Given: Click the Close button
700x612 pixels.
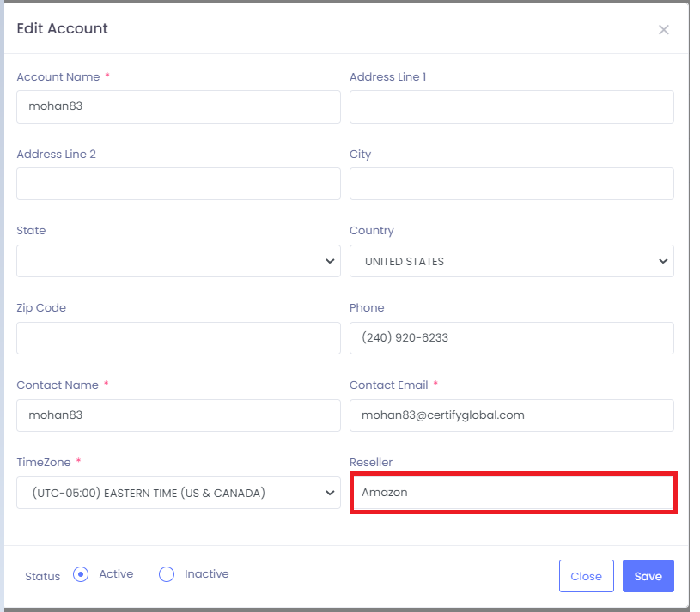Looking at the screenshot, I should coord(586,576).
